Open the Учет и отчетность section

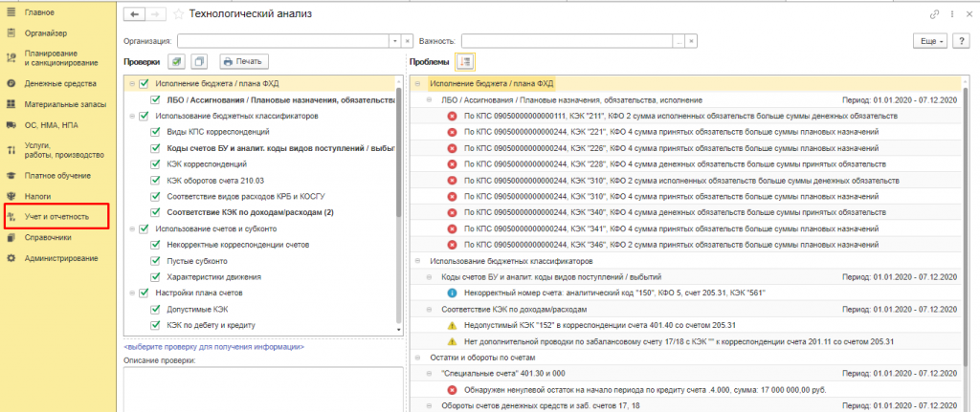[x=56, y=217]
